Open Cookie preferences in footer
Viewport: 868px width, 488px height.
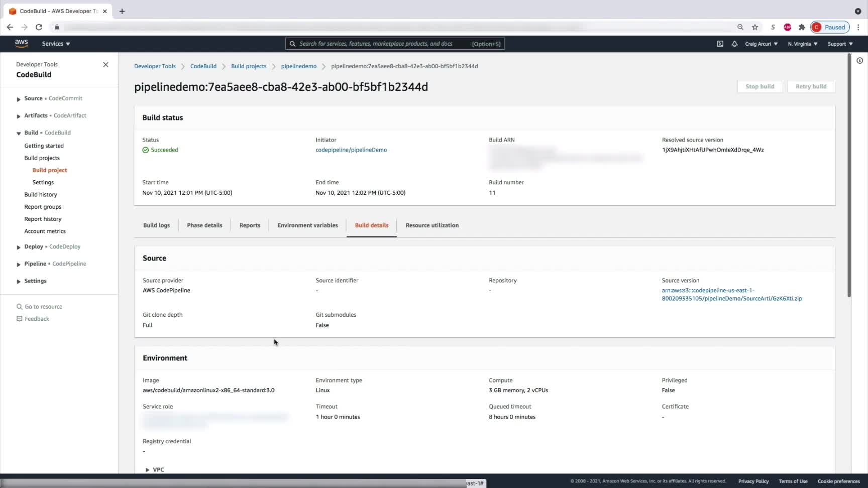click(839, 481)
